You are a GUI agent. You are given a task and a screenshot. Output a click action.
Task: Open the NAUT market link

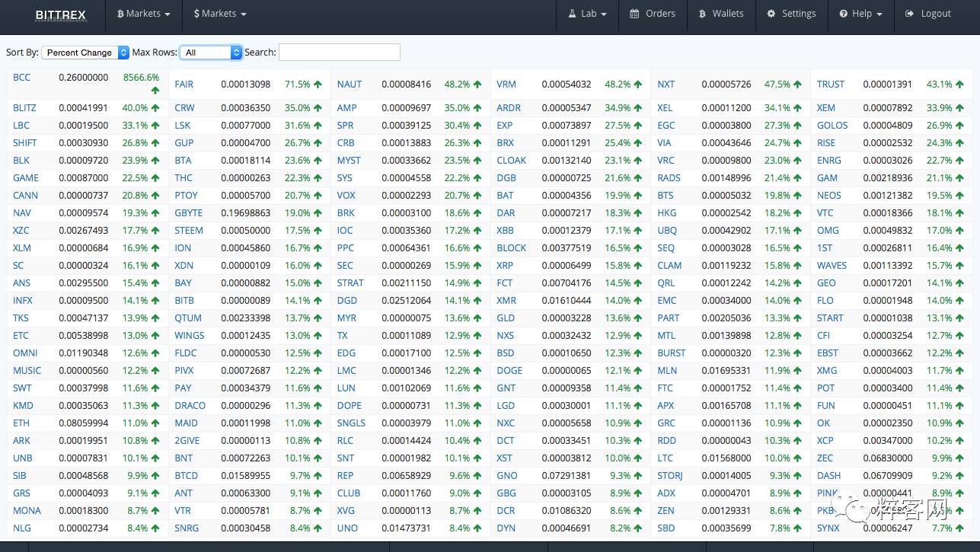coord(350,85)
